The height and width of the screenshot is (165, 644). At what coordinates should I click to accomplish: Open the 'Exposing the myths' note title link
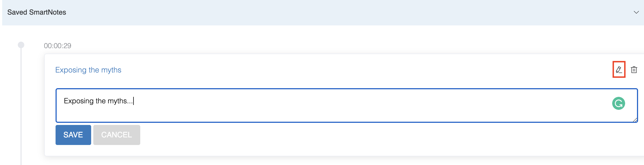pyautogui.click(x=88, y=70)
